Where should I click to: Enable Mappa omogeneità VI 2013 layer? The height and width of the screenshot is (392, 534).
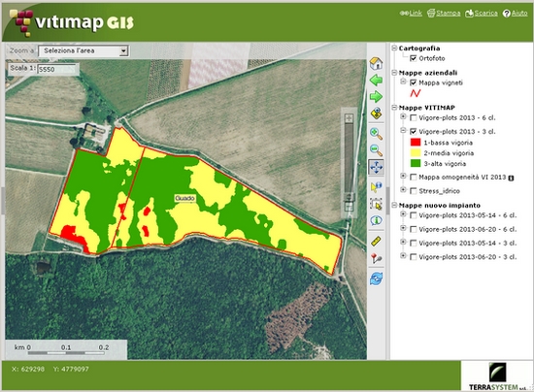pos(413,177)
